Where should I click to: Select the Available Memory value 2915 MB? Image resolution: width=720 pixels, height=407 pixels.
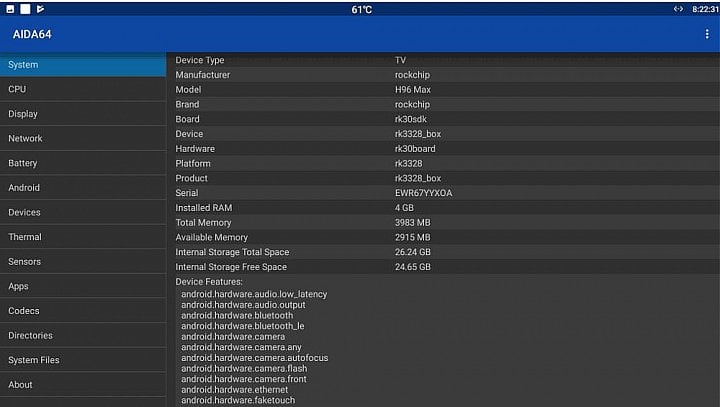413,237
